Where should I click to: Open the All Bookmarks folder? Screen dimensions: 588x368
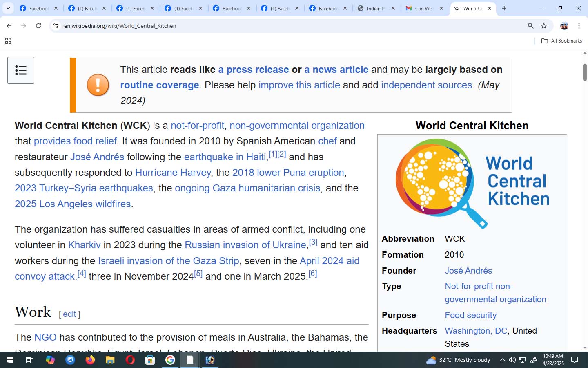pos(562,41)
